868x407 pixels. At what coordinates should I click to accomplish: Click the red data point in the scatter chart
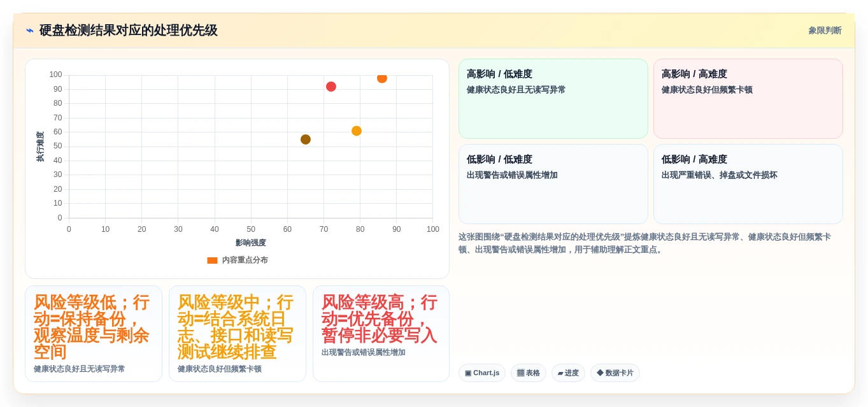click(331, 87)
